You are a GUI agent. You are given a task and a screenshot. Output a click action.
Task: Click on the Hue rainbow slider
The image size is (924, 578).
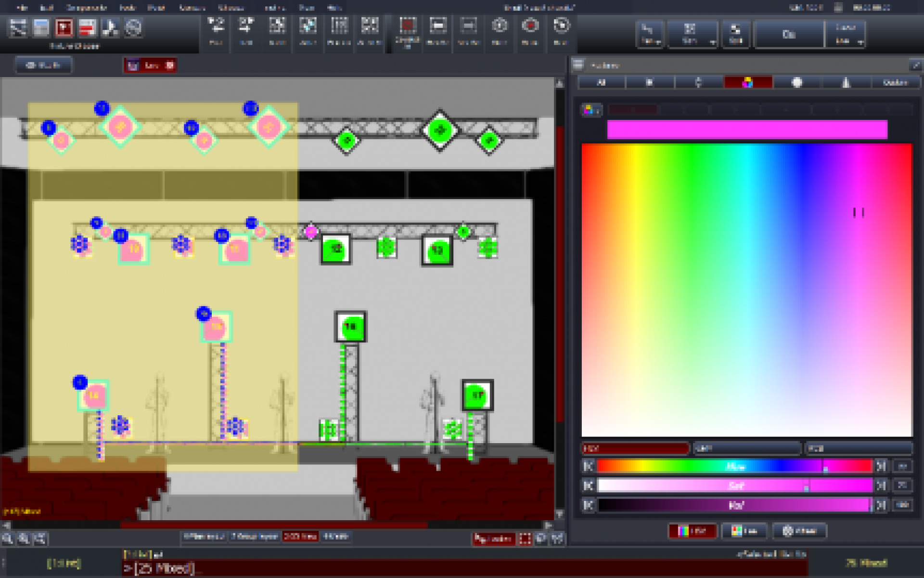click(734, 466)
